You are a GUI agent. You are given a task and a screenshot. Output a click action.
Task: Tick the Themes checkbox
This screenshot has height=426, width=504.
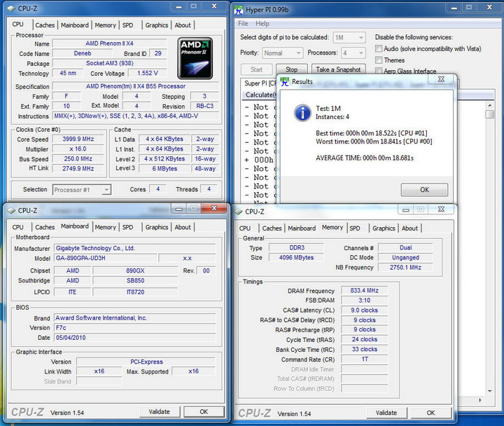(x=379, y=60)
